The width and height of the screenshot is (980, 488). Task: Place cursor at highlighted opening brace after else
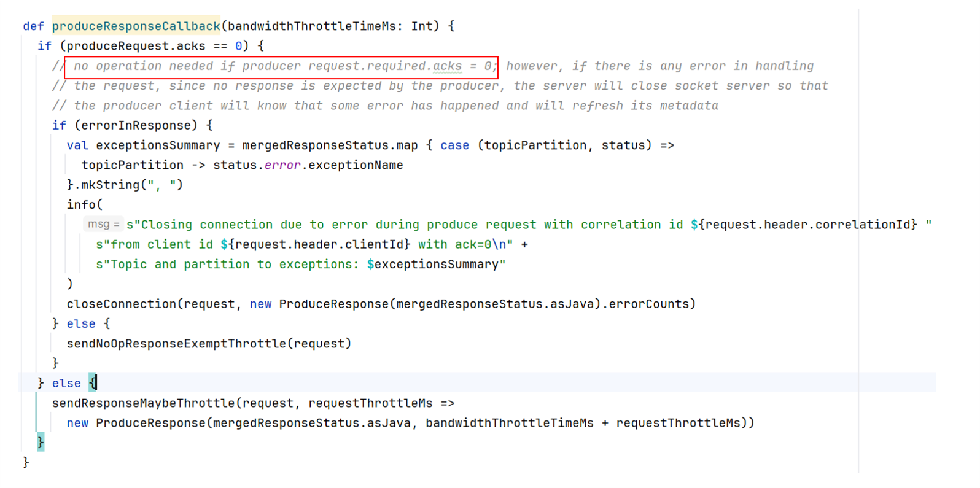pos(93,383)
